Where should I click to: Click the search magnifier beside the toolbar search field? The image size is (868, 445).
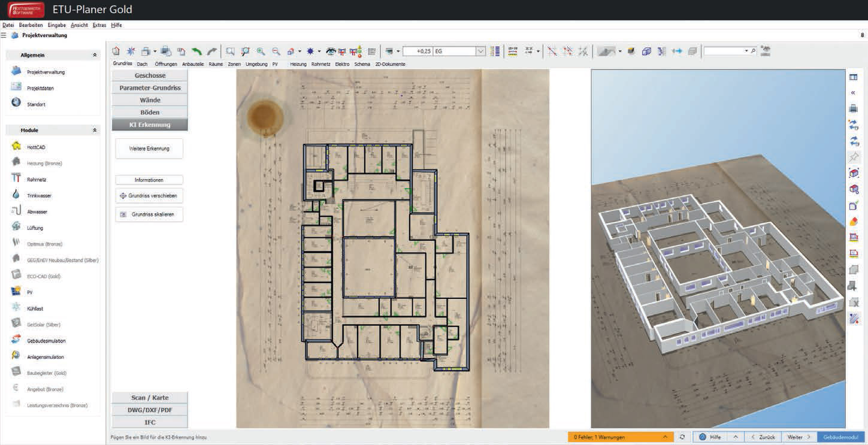(x=753, y=52)
